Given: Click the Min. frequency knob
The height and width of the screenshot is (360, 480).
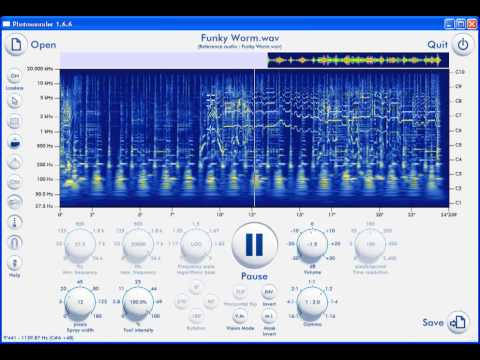Looking at the screenshot, I should click(x=80, y=244).
